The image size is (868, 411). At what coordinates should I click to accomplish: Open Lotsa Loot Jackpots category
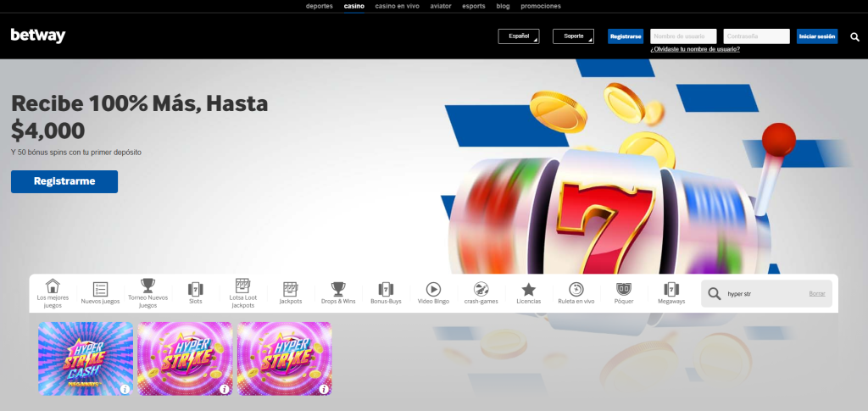(243, 293)
